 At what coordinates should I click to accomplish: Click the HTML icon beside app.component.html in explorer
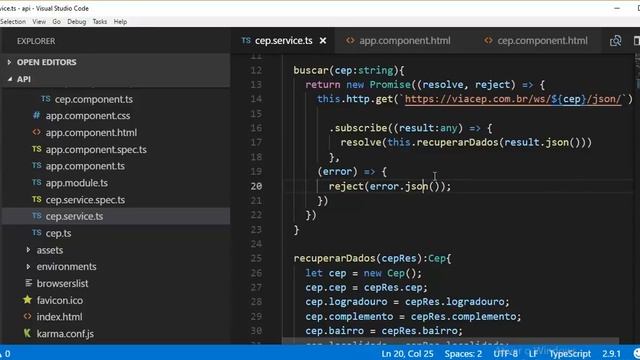37,132
